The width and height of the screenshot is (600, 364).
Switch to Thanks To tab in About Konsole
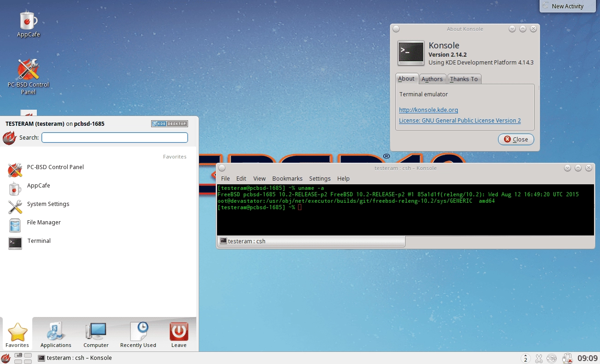(x=464, y=79)
